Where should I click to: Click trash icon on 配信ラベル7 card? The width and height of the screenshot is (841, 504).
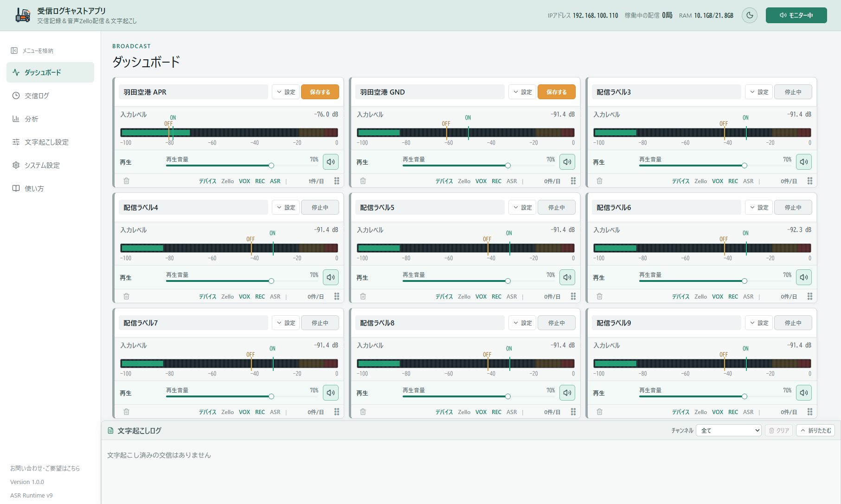[x=127, y=412]
